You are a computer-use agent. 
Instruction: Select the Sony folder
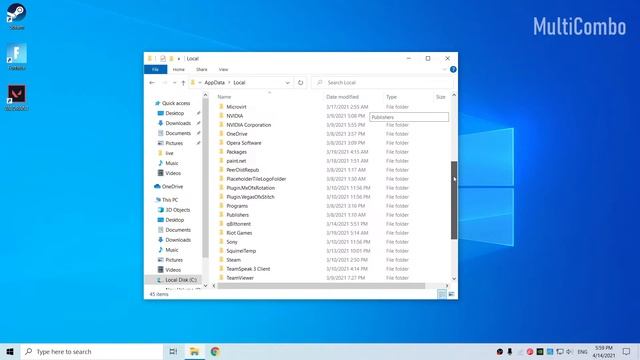pyautogui.click(x=232, y=242)
